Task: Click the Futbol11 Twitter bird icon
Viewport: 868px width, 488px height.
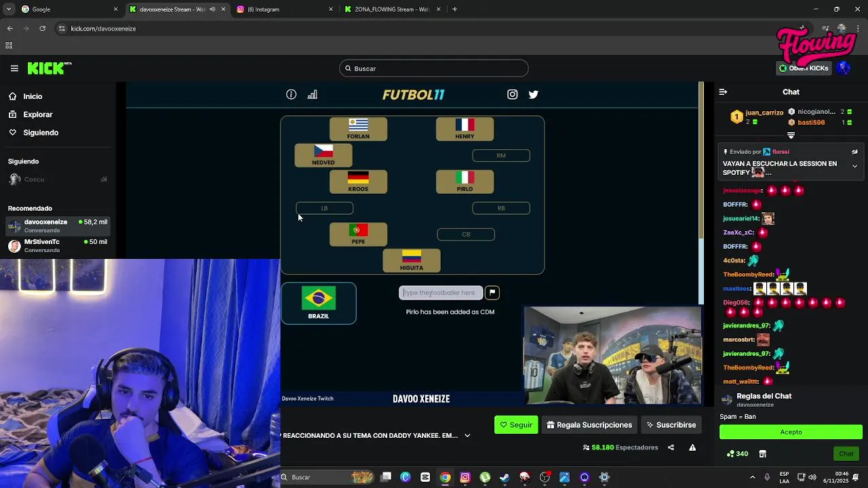Action: tap(534, 95)
